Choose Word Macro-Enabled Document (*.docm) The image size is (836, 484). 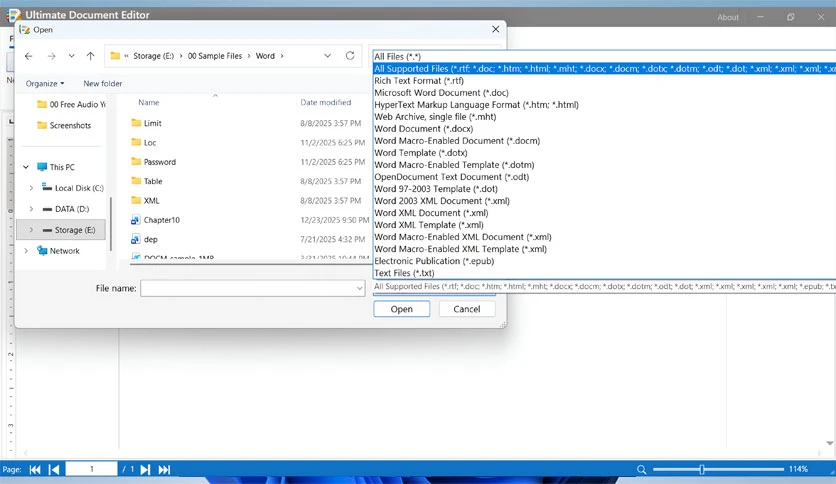coord(605,141)
